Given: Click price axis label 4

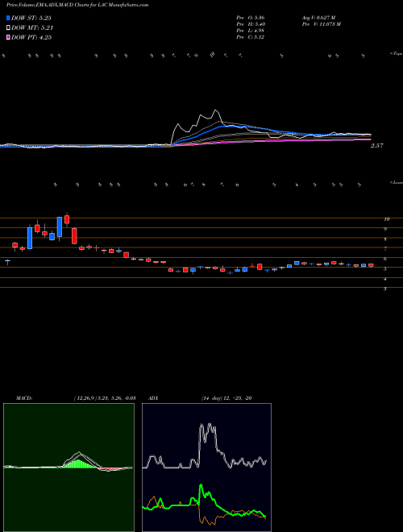Looking at the screenshot, I should [x=386, y=279].
